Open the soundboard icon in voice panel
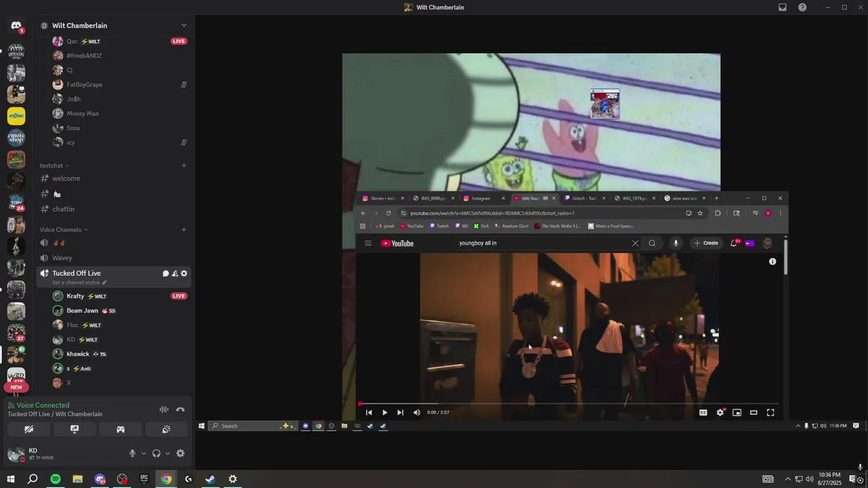 pyautogui.click(x=167, y=429)
